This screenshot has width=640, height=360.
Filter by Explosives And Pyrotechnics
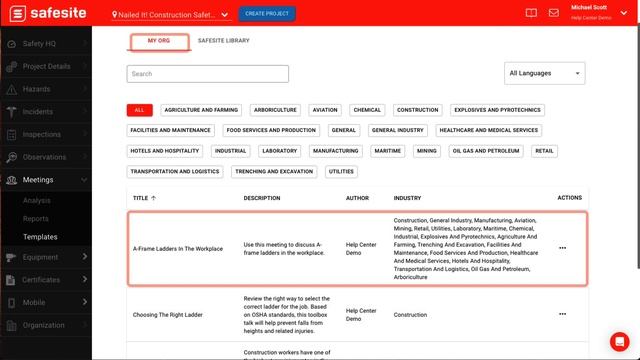[x=497, y=110]
